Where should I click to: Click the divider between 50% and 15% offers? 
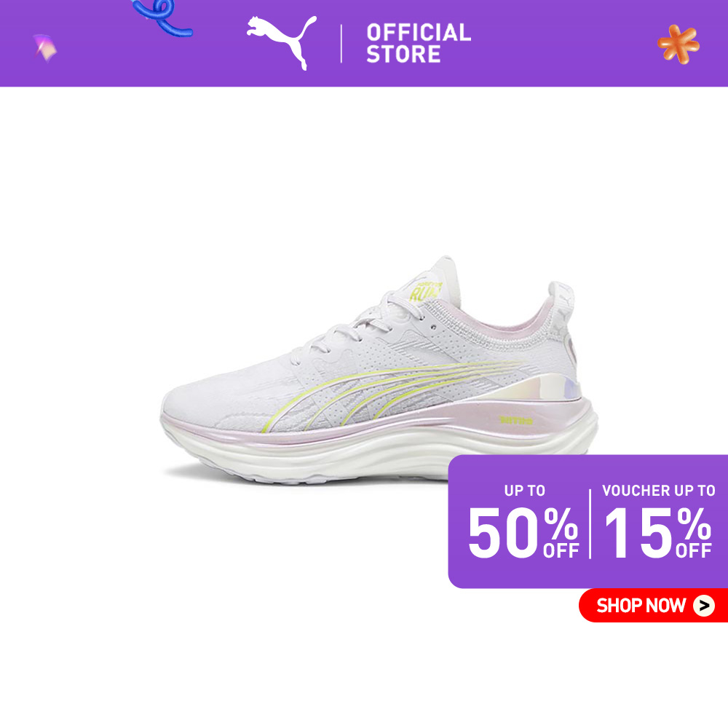590,523
